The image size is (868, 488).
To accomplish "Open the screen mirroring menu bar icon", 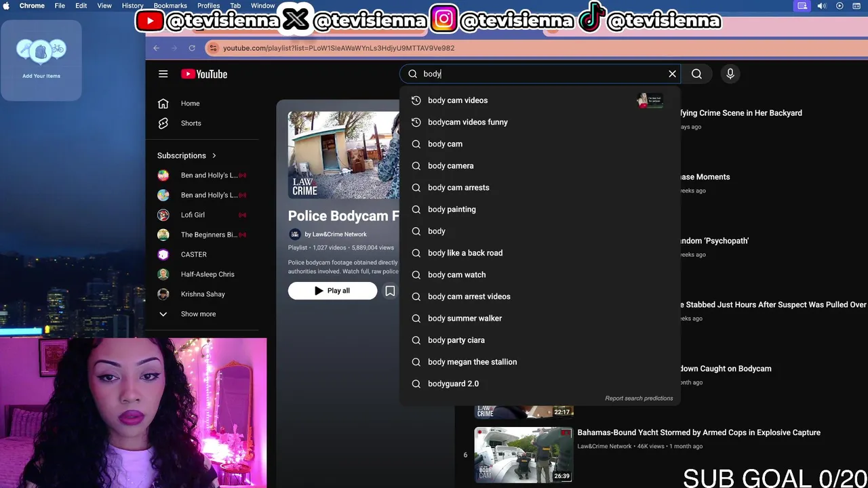I will click(802, 6).
